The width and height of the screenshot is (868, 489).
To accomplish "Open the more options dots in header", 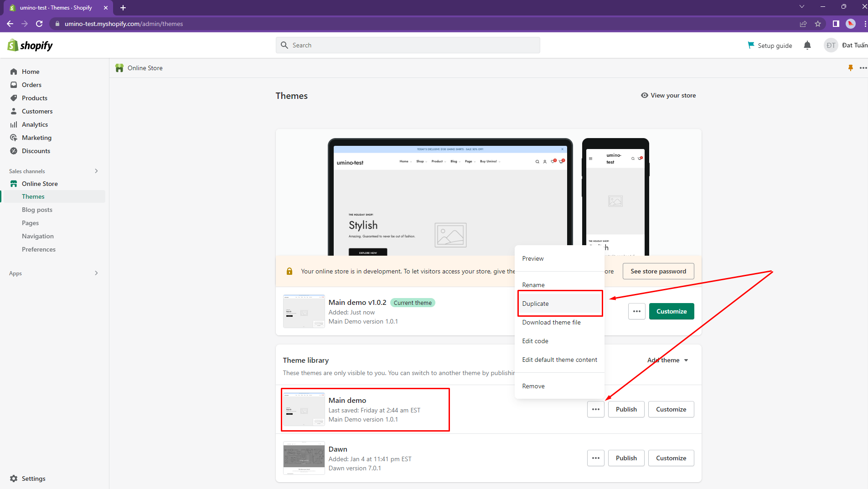I will coord(863,68).
